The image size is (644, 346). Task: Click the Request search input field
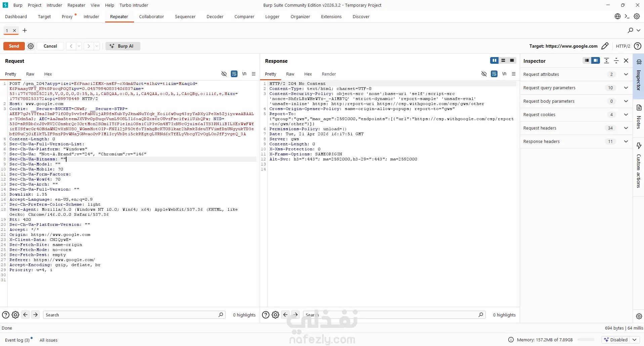pos(134,315)
